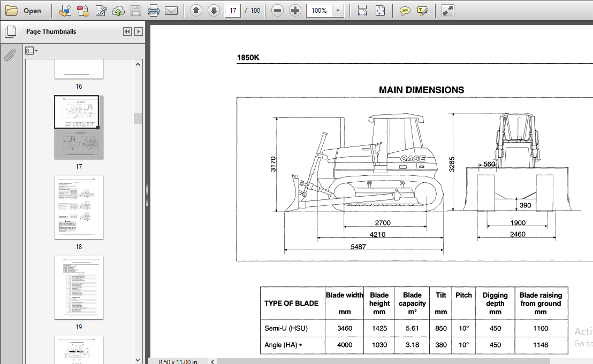Click the Save floppy disk icon

click(136, 11)
